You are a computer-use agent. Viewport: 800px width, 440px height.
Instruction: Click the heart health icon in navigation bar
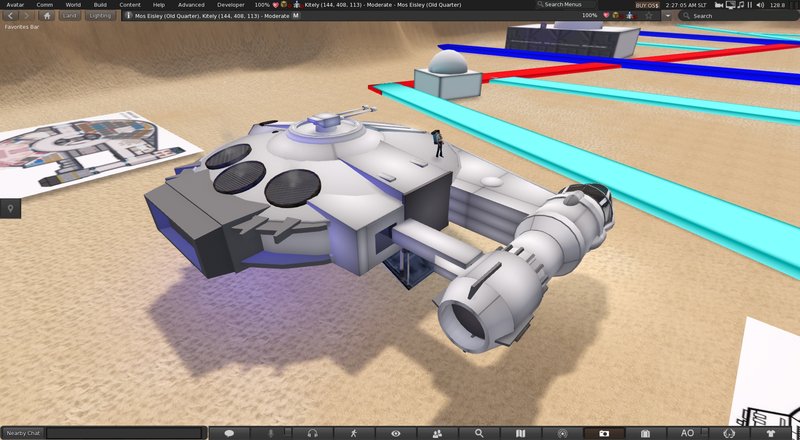tap(606, 15)
